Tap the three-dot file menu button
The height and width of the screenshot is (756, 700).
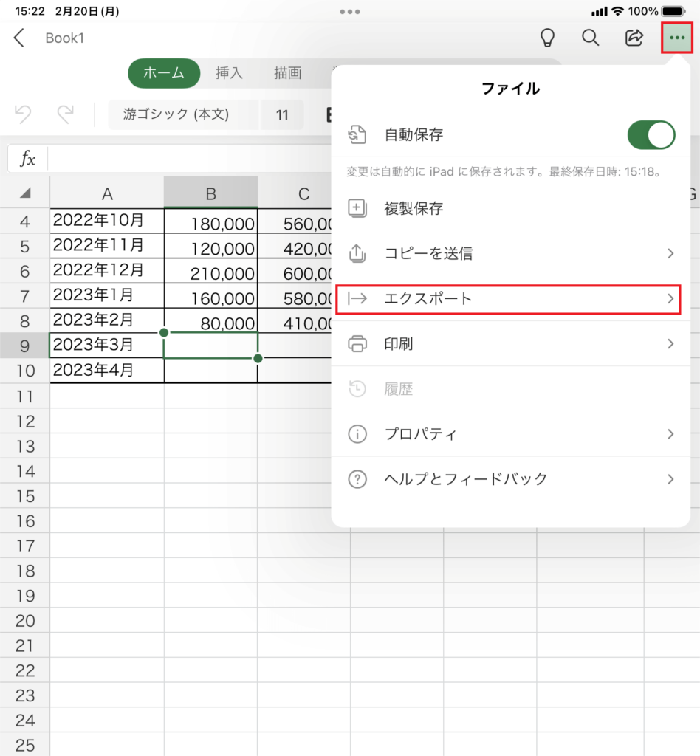click(676, 38)
